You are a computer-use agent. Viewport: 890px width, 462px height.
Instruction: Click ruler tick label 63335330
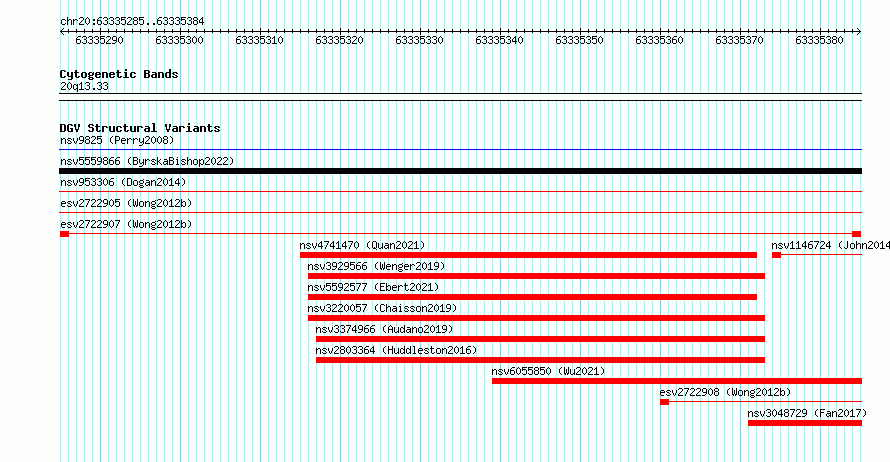[419, 40]
